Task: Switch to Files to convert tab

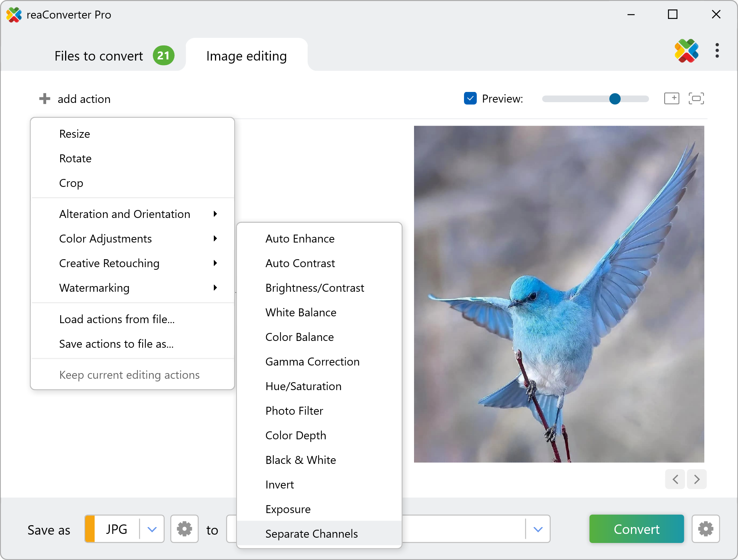Action: (99, 56)
